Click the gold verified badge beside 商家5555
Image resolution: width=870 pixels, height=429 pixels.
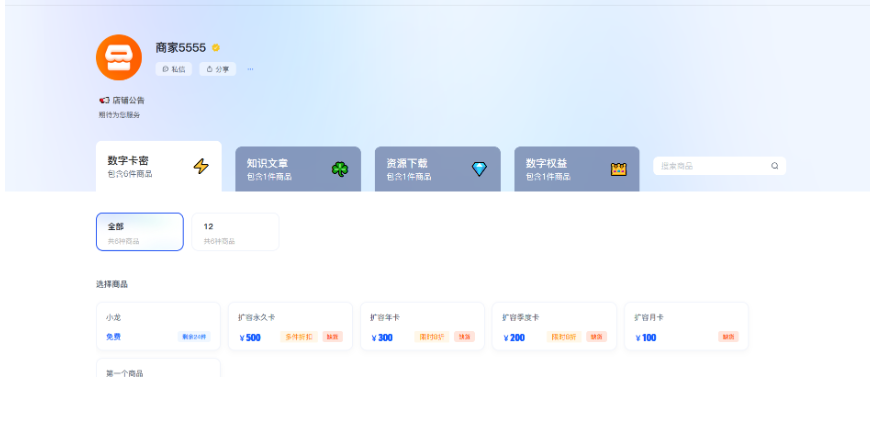pyautogui.click(x=216, y=47)
